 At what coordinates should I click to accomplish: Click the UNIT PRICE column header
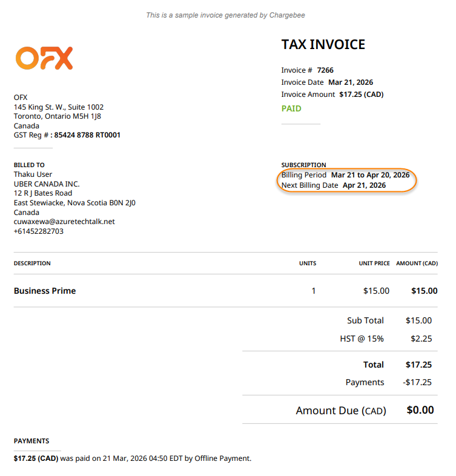[374, 263]
